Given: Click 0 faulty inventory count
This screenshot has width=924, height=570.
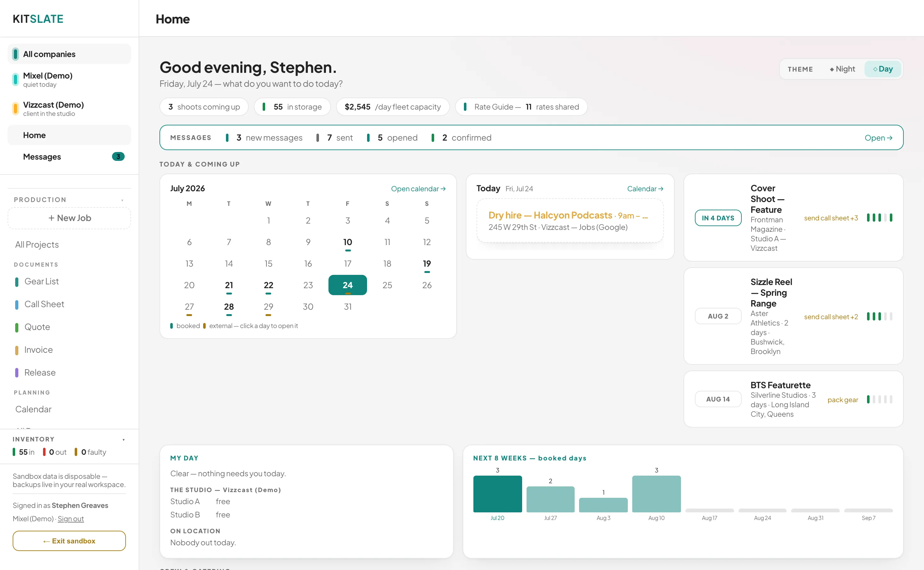Looking at the screenshot, I should pos(91,452).
